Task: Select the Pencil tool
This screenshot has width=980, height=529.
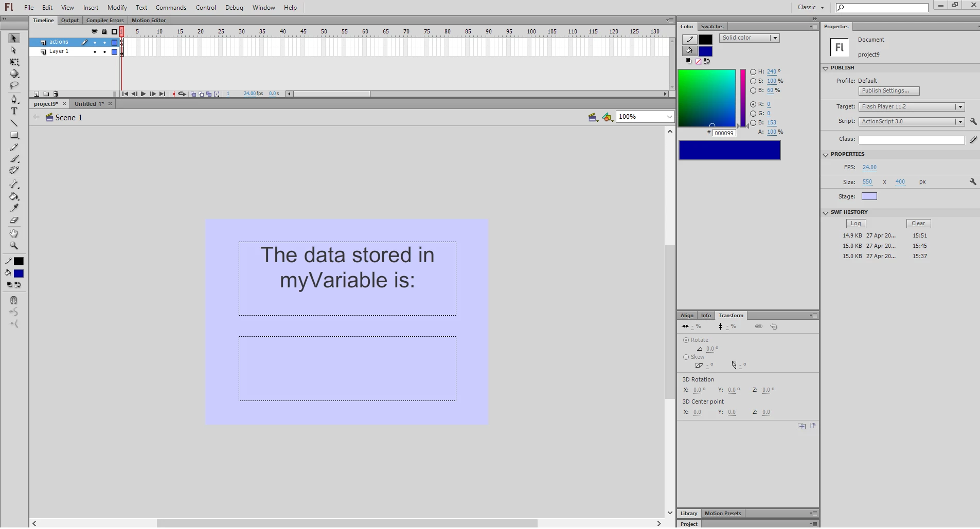Action: 14,147
